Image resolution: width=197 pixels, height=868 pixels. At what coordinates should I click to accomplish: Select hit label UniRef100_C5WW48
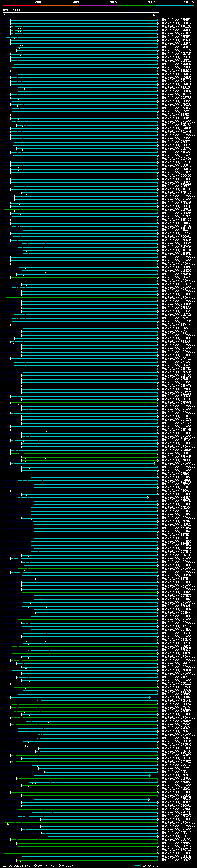(177, 165)
